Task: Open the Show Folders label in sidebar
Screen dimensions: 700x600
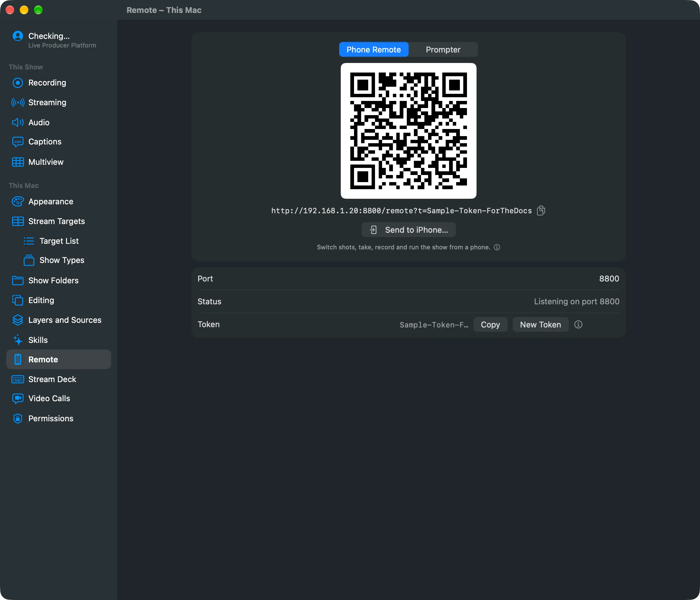Action: [x=53, y=281]
